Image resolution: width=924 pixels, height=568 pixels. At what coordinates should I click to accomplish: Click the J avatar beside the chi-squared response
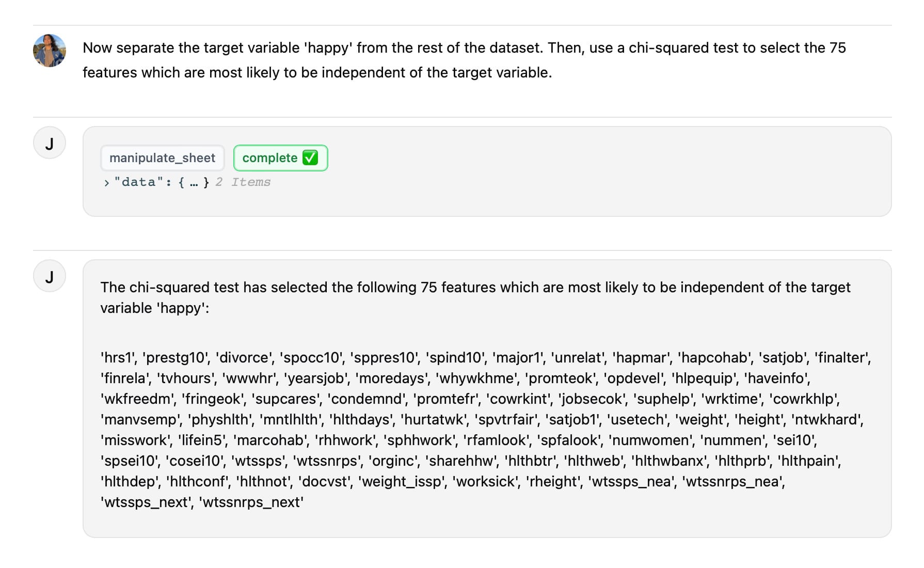click(x=50, y=276)
